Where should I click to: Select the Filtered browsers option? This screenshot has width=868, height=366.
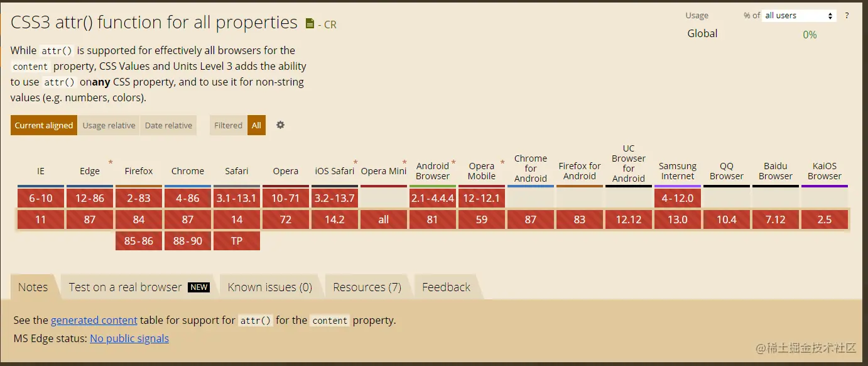click(x=228, y=125)
